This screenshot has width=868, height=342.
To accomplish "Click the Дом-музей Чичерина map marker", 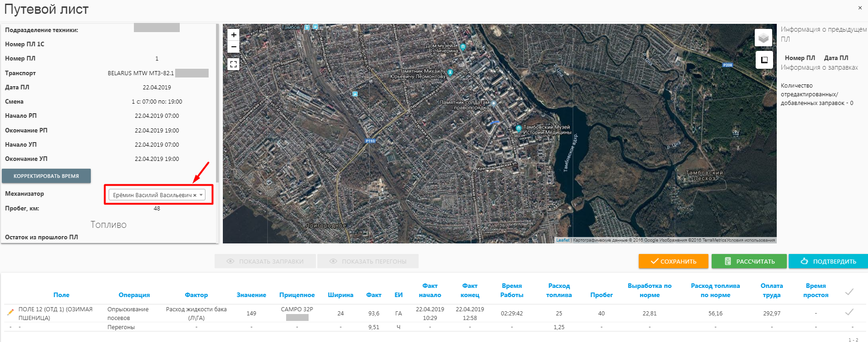I will tap(463, 47).
